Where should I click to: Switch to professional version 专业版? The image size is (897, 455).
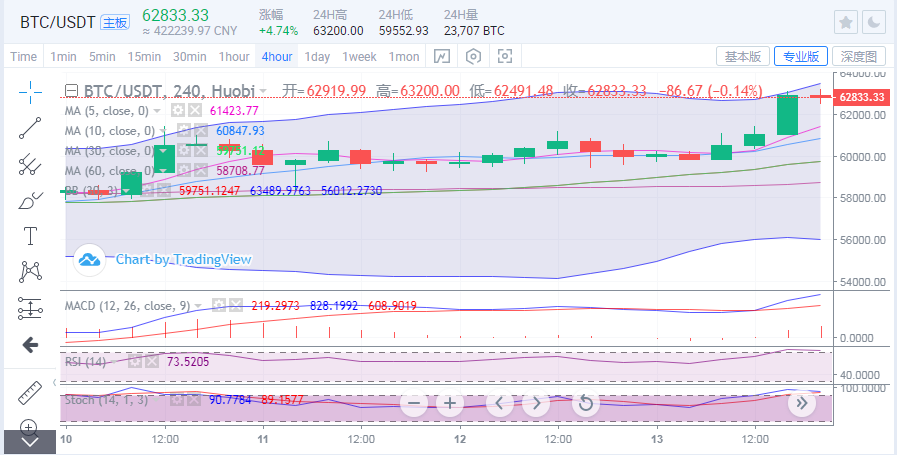[x=801, y=56]
